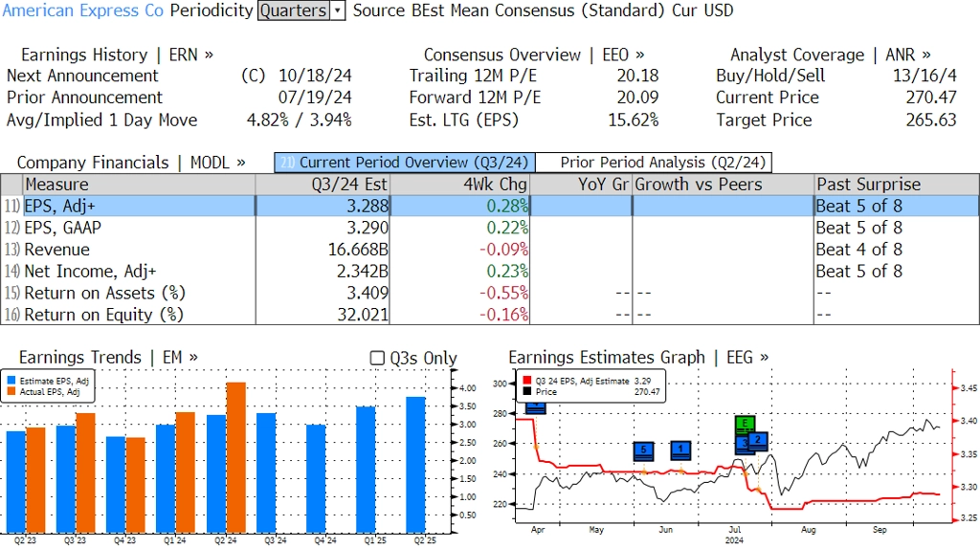Select the EPS, Adj+ measure row
This screenshot has height=548, width=980.
490,206
